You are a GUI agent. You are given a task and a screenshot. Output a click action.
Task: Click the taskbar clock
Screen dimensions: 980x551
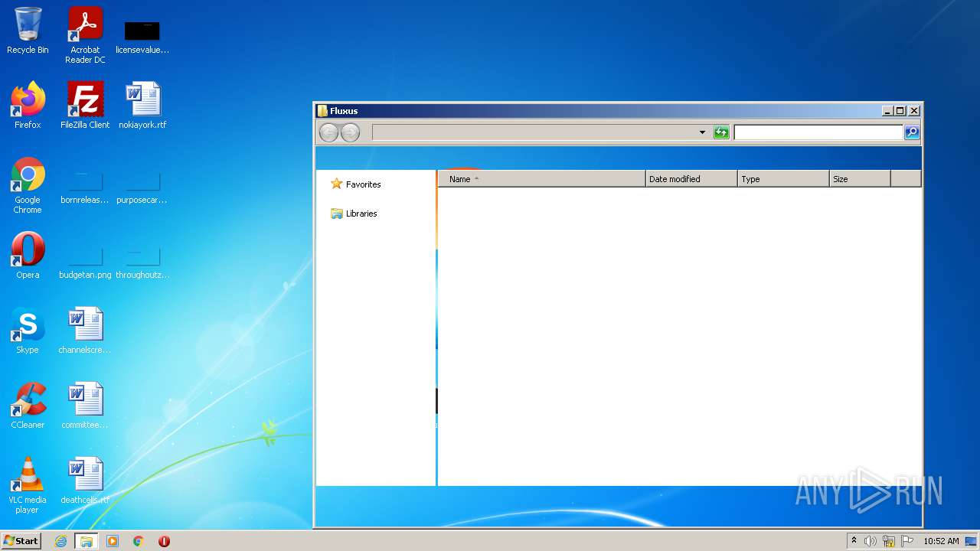(x=941, y=541)
